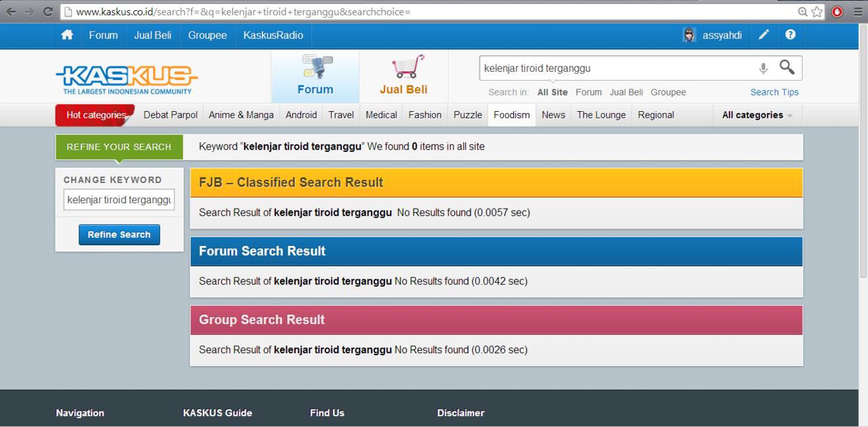Select All Site search scope
868x427 pixels.
point(553,92)
